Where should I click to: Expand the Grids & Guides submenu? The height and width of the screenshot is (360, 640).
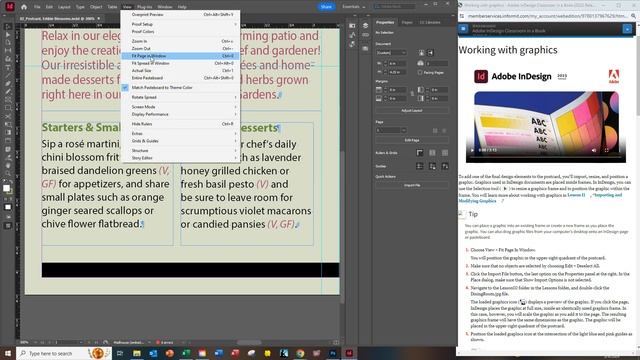click(180, 141)
